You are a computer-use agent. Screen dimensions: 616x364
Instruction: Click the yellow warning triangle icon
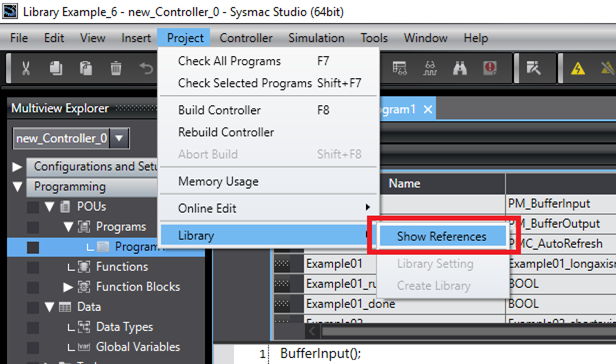tap(578, 69)
